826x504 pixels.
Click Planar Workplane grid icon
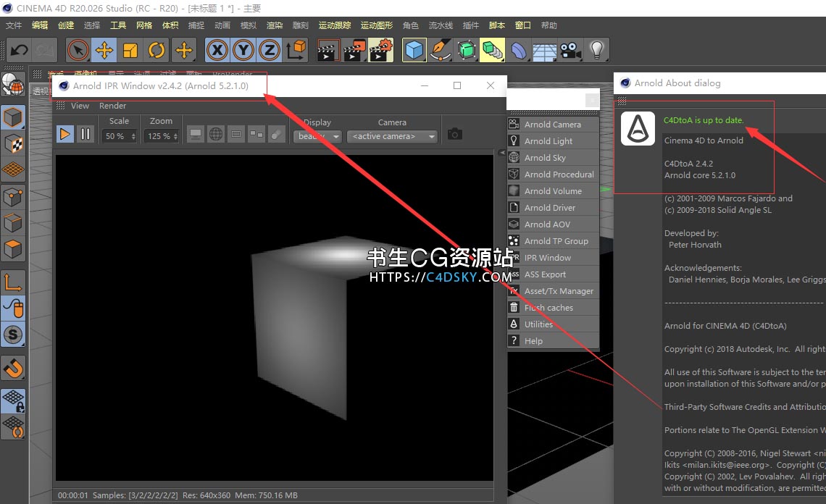13,427
